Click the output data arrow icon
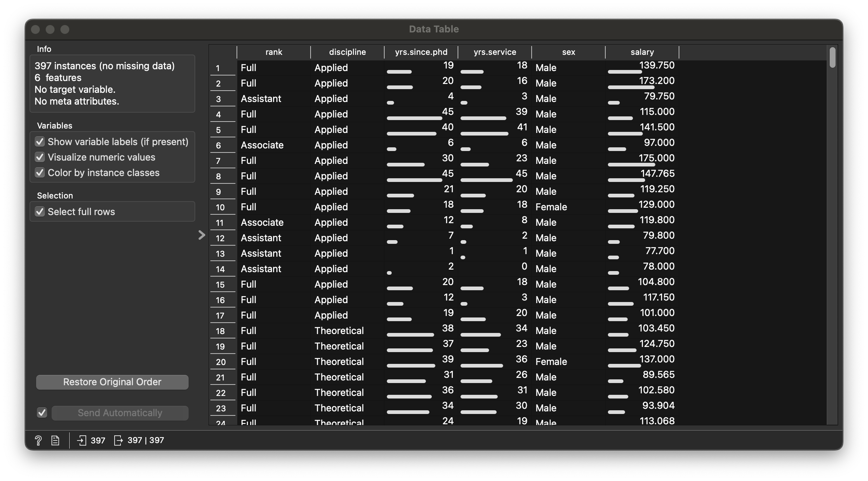868x481 pixels. click(x=118, y=440)
